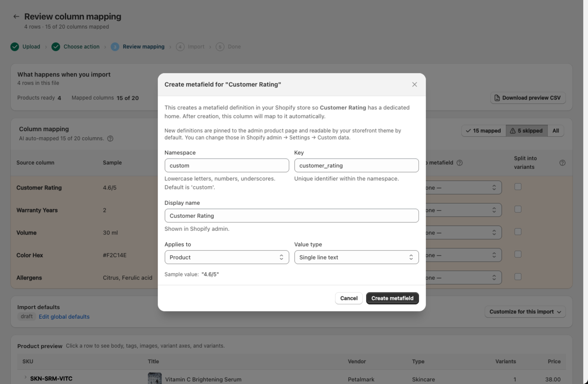Click the Warranty Years source column cell
The image size is (588, 384).
(x=37, y=210)
